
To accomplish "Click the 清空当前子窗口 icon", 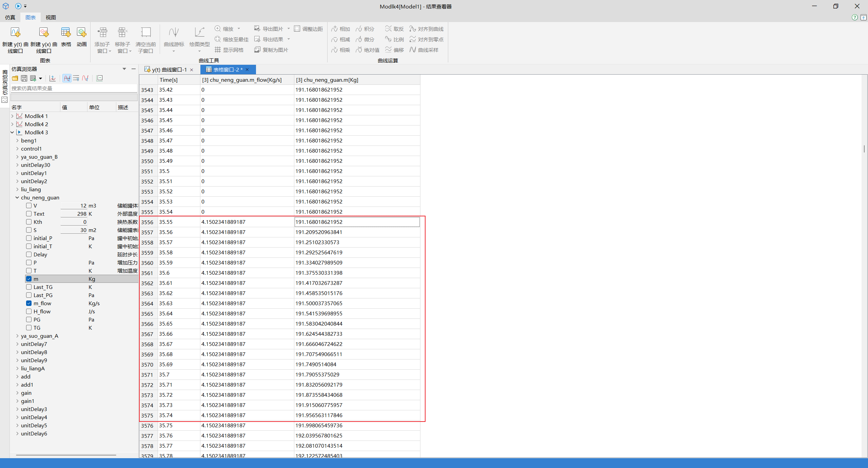I will [146, 33].
